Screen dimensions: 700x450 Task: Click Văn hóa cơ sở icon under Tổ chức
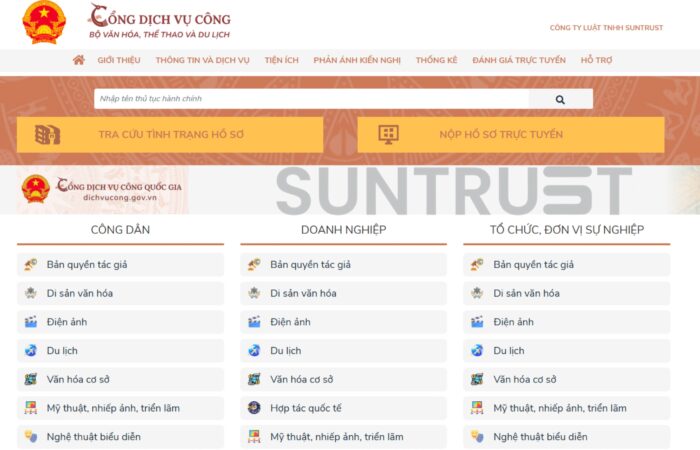tap(477, 379)
